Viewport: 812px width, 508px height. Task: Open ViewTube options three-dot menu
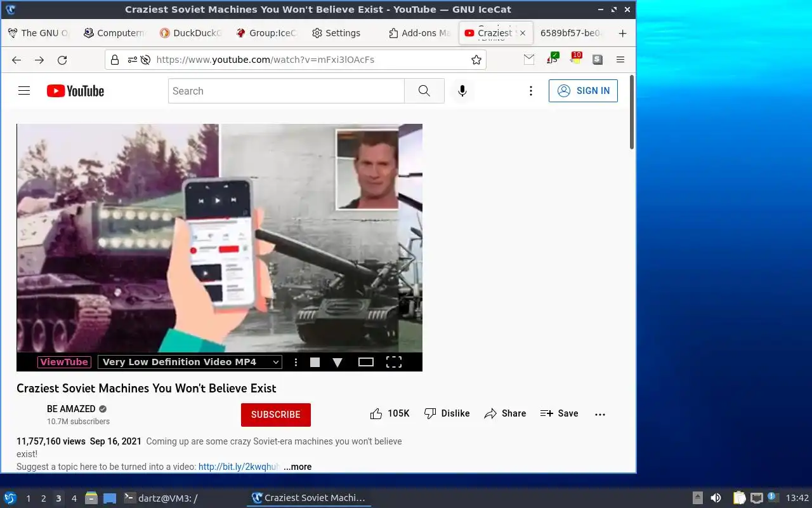pyautogui.click(x=296, y=362)
